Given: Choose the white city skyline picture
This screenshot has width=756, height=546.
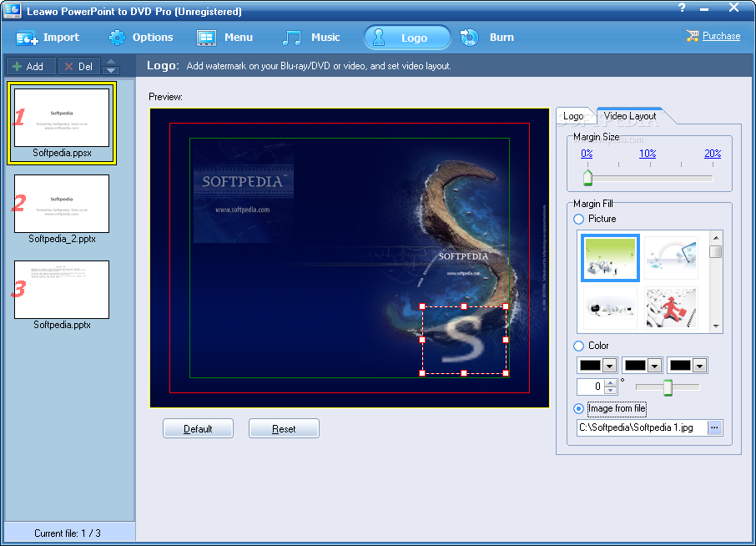Looking at the screenshot, I should click(610, 308).
